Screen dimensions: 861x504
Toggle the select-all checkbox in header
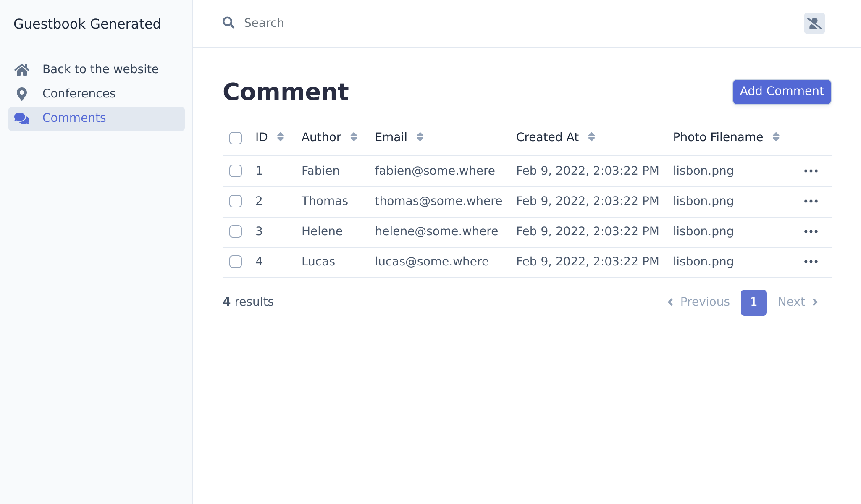(x=236, y=138)
